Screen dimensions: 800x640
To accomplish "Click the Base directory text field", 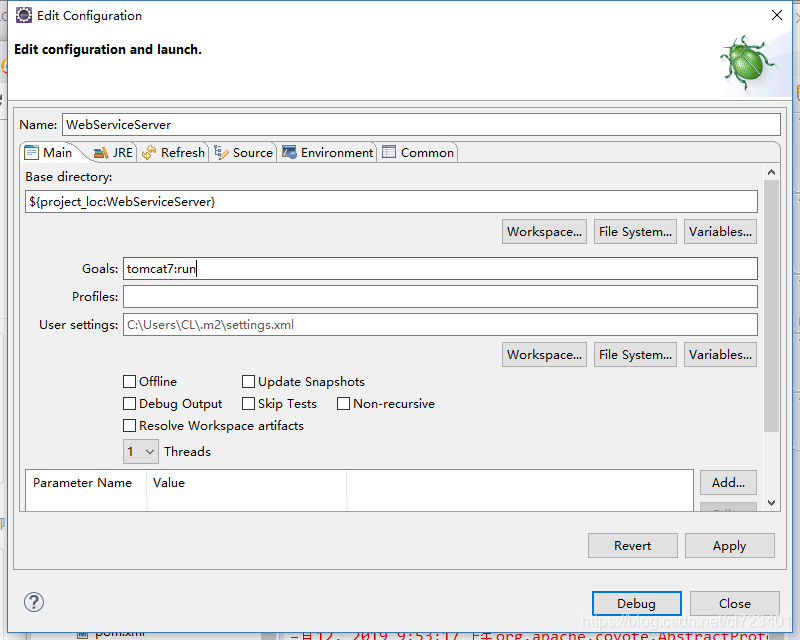I will point(391,202).
